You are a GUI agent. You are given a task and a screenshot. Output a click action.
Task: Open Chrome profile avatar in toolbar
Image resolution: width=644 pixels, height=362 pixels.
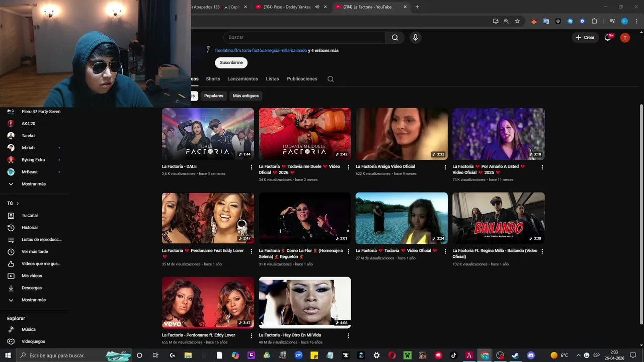[624, 21]
